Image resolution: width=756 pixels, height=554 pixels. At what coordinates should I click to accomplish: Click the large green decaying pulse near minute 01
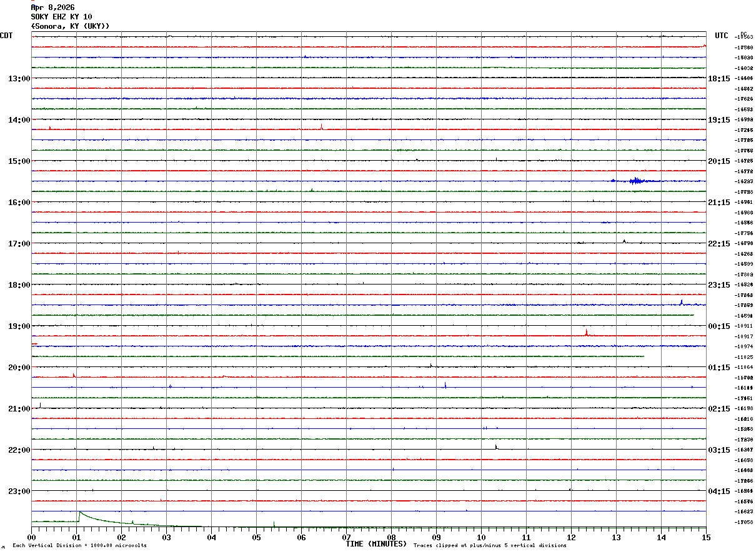point(100,518)
